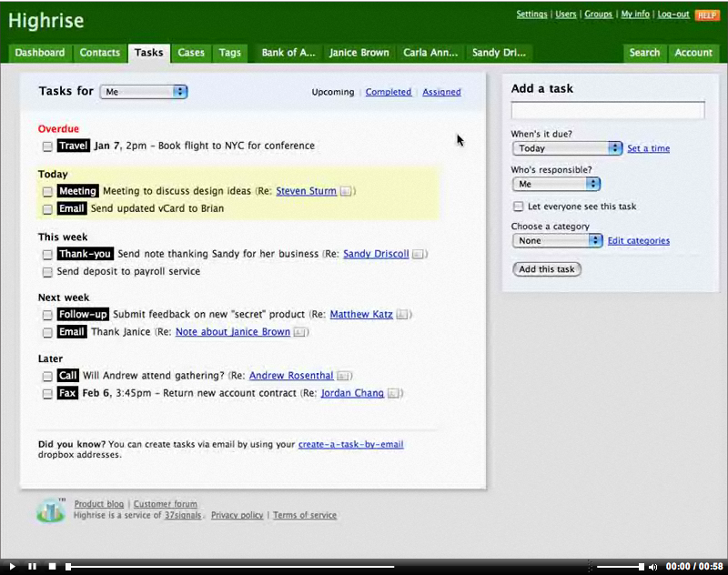This screenshot has height=575, width=728.
Task: Open the Tasks for dropdown
Action: tap(144, 92)
